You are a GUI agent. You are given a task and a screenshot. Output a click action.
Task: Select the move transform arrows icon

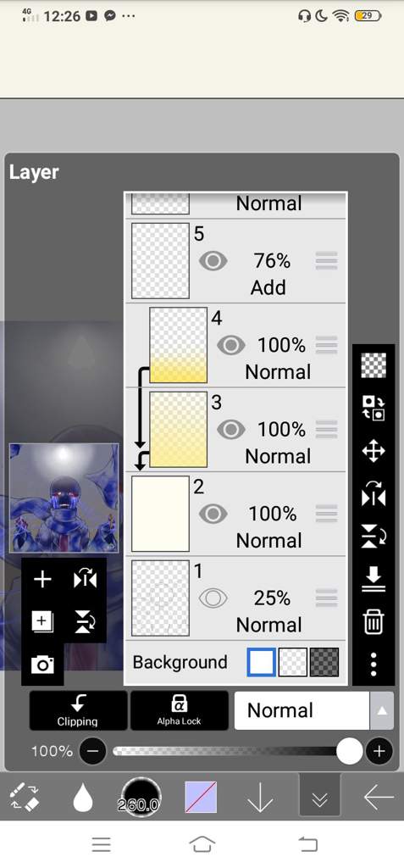(374, 451)
